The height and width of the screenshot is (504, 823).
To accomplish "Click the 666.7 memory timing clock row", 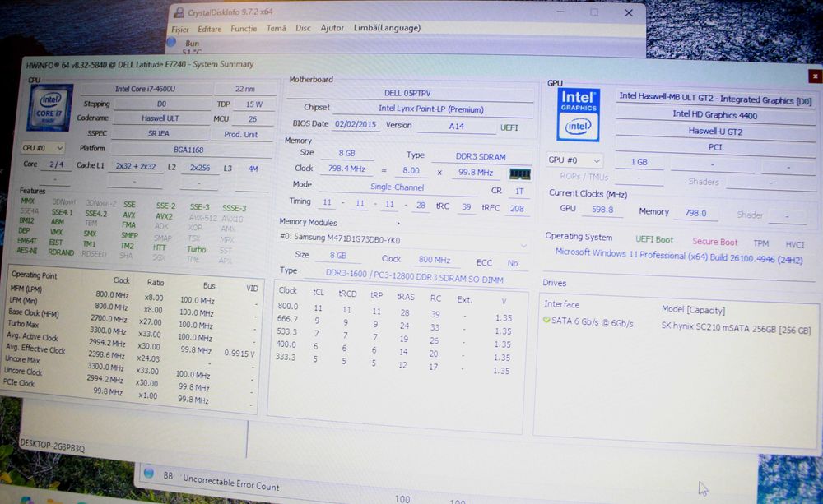I will (396, 323).
